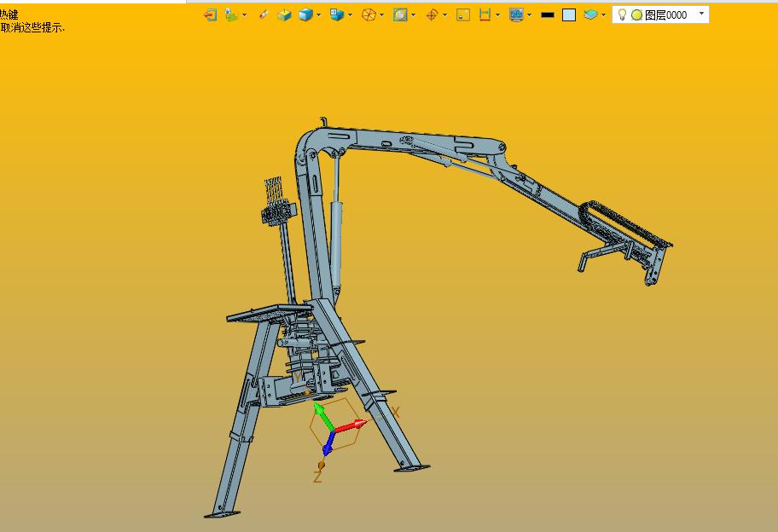Viewport: 778px width, 532px height.
Task: Open the layer manager dropdown arrow
Action: point(603,15)
